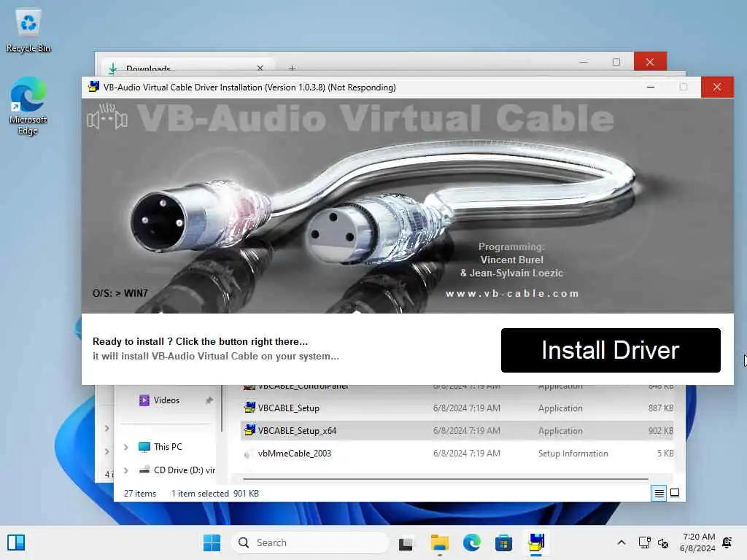Viewport: 747px width, 560px height.
Task: Close the File Explorer window behind
Action: 650,62
